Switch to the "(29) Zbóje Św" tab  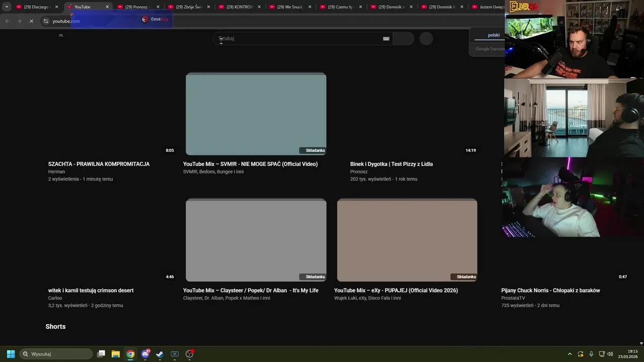tap(189, 7)
